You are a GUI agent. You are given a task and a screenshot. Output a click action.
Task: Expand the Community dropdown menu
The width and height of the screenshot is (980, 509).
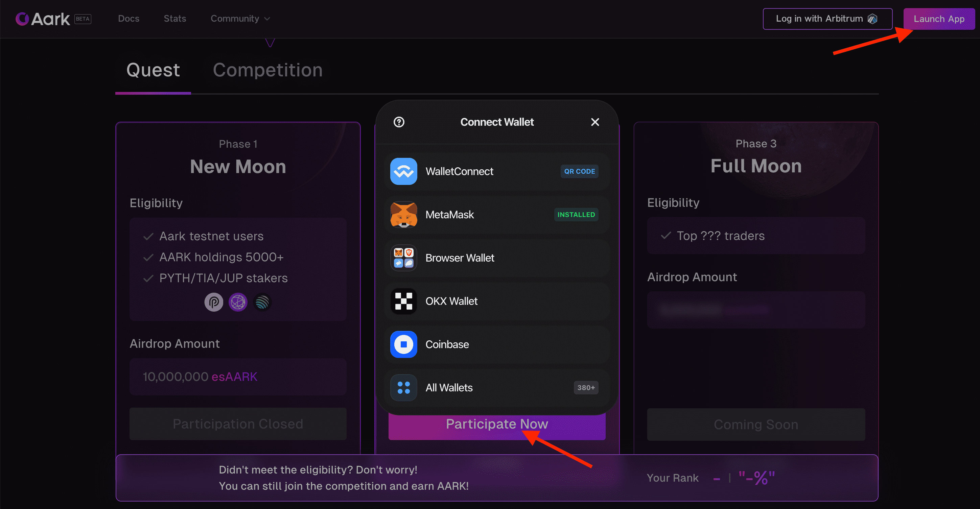(240, 19)
